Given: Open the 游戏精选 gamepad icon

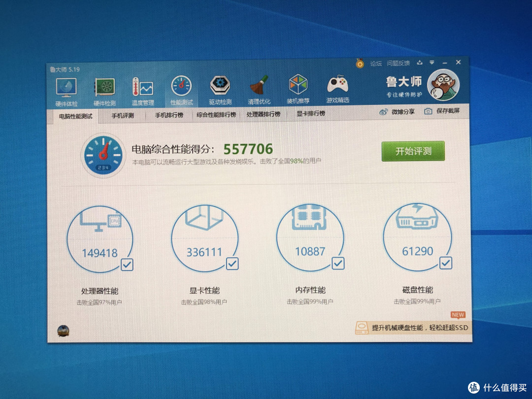Looking at the screenshot, I should [x=337, y=89].
